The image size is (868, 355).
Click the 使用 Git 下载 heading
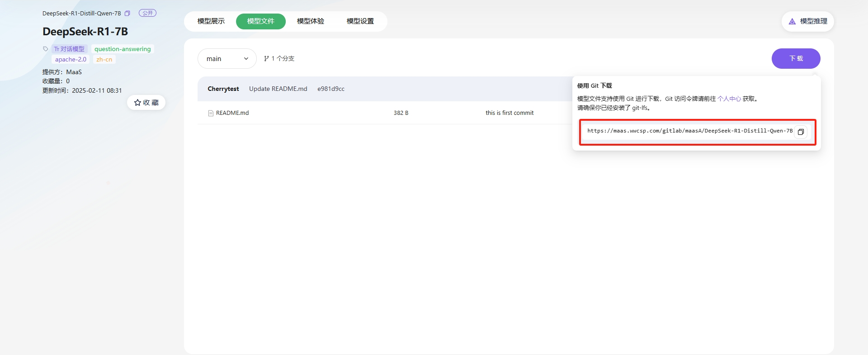(x=594, y=85)
